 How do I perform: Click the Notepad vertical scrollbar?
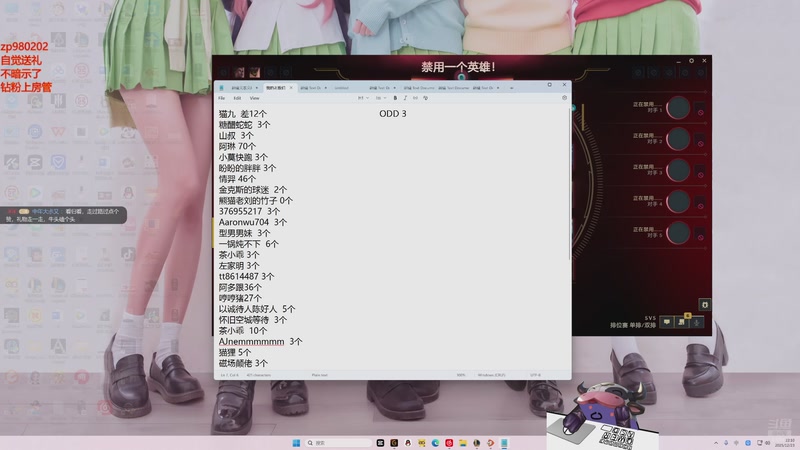[569, 184]
